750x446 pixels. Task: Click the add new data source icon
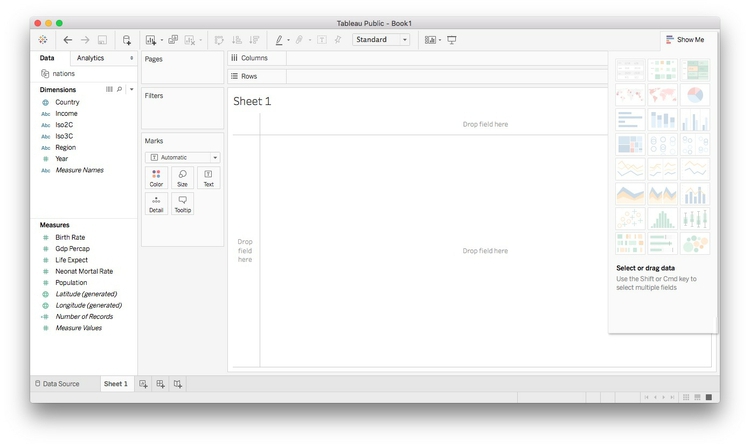(126, 40)
